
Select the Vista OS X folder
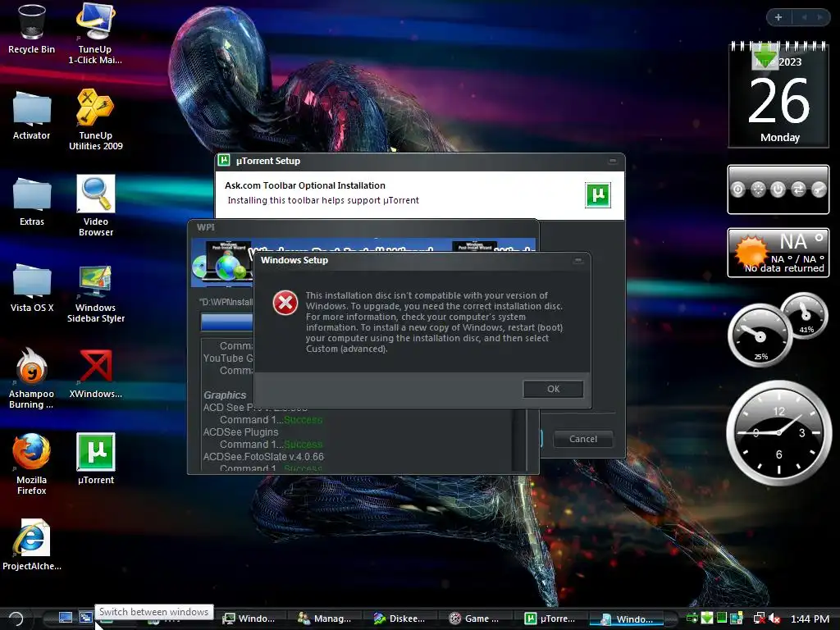click(32, 287)
